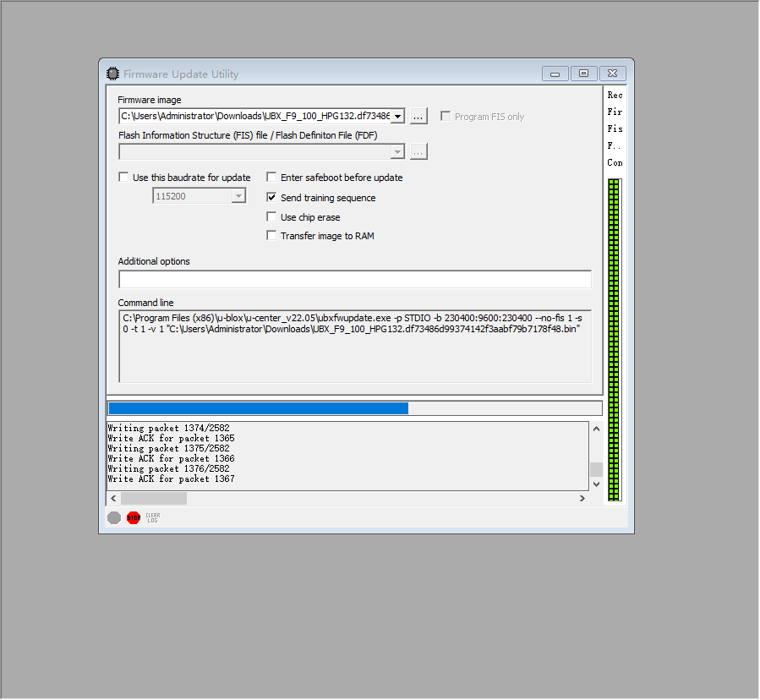This screenshot has height=700, width=760.
Task: Click log line 'Write ACK for packet 1366'
Action: 171,458
